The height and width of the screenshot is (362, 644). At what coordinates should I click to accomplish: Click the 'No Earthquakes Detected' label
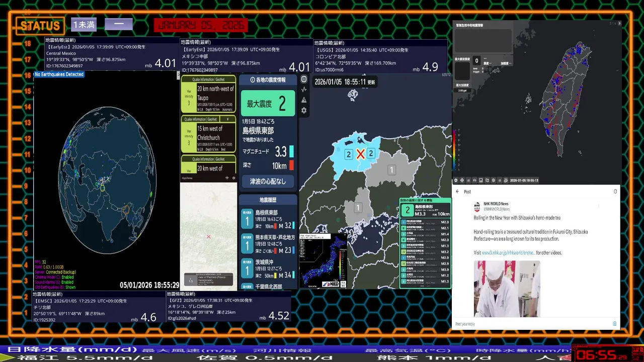[59, 74]
